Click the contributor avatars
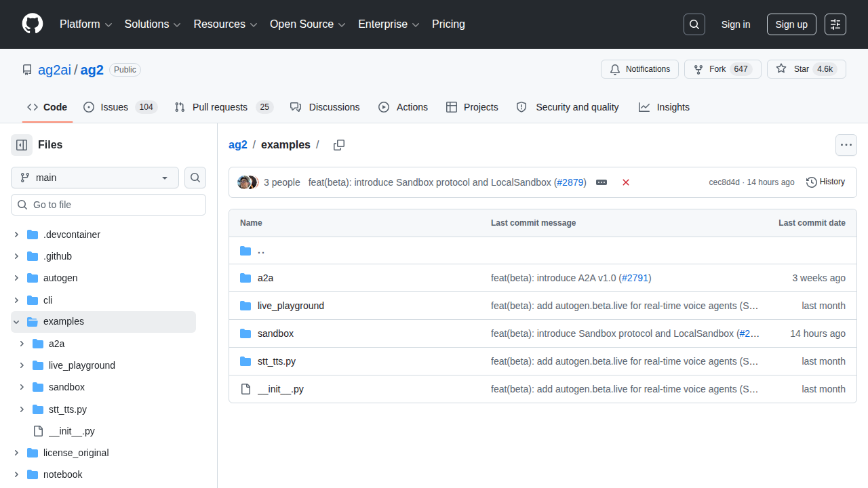 click(248, 182)
